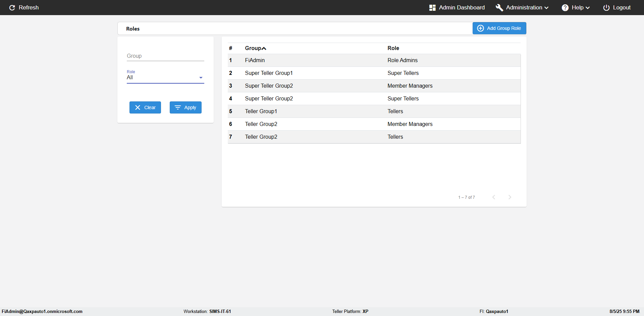Viewport: 644px width, 316px height.
Task: Expand the Administration menu chevron
Action: click(546, 8)
